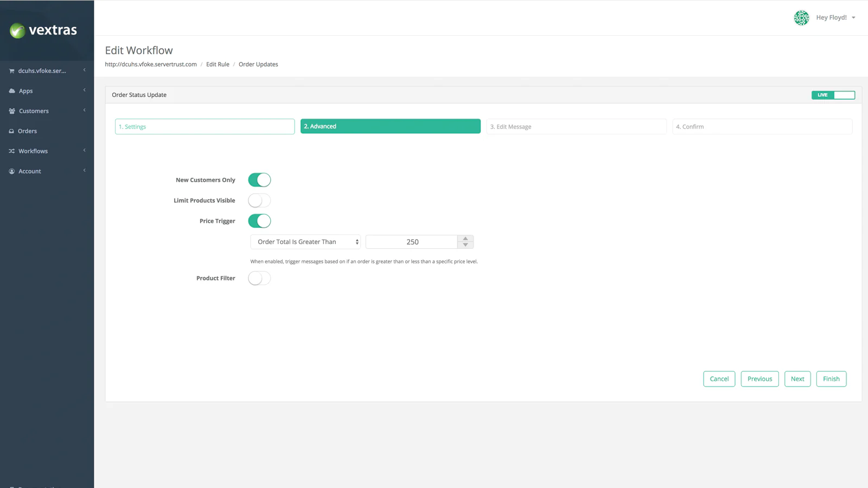Enable the Product Filter toggle
The height and width of the screenshot is (488, 868).
(x=259, y=278)
